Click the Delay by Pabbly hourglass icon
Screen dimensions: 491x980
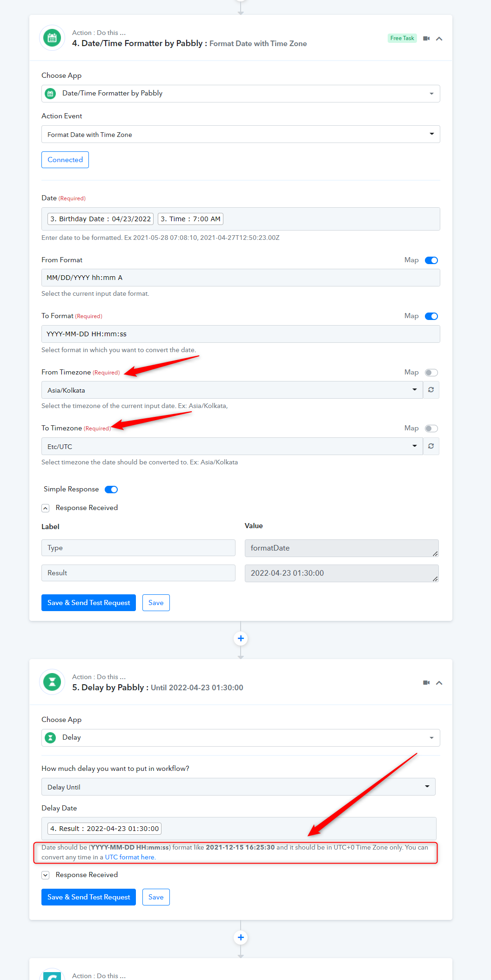point(52,682)
